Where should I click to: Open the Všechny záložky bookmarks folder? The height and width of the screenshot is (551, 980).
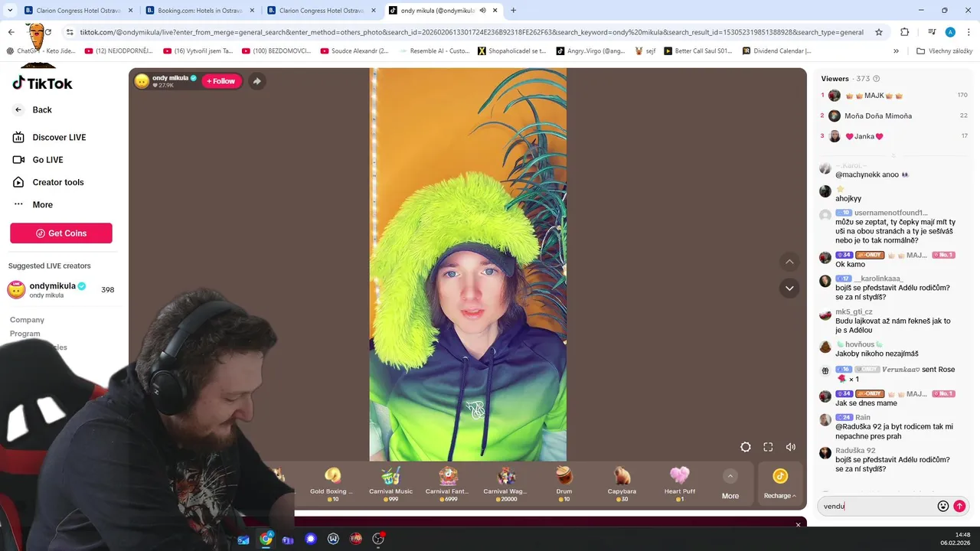point(944,51)
